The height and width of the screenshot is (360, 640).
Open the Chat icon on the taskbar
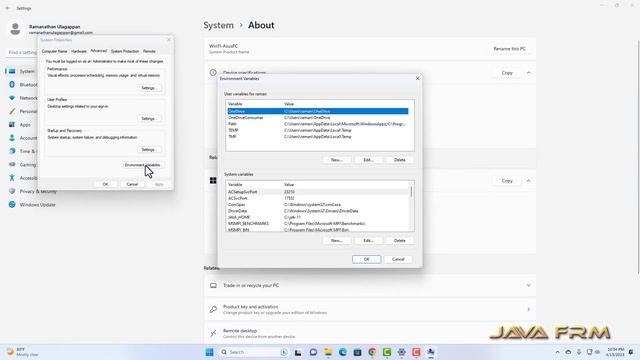click(313, 352)
